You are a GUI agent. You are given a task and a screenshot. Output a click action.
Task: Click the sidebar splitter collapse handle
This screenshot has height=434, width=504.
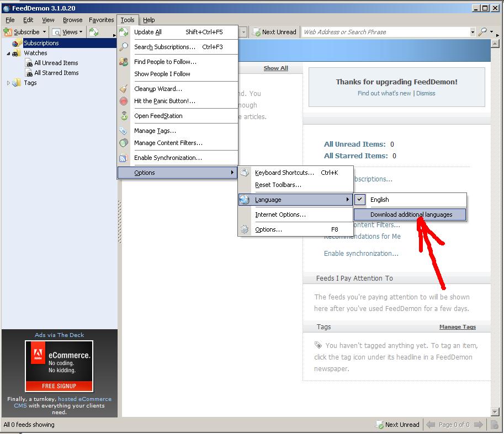(120, 222)
